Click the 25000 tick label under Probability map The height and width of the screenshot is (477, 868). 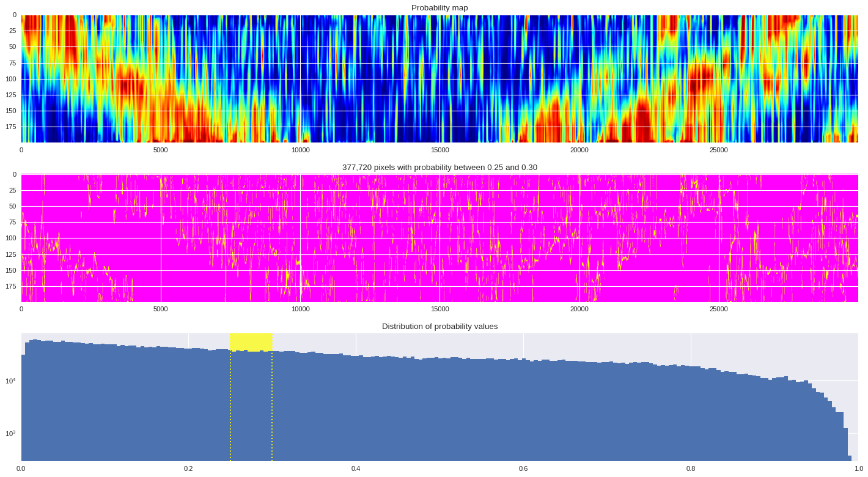718,150
